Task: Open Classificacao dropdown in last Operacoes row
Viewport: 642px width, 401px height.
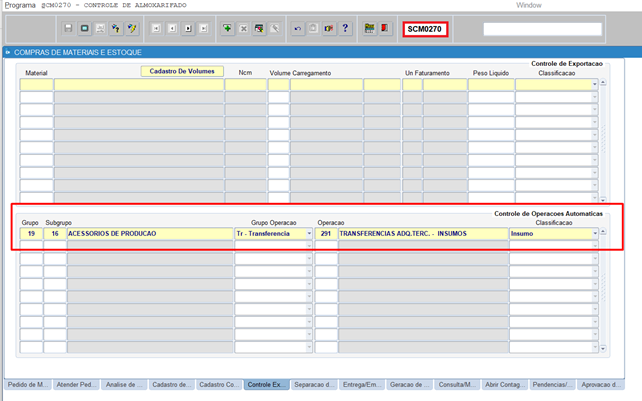Action: click(595, 347)
